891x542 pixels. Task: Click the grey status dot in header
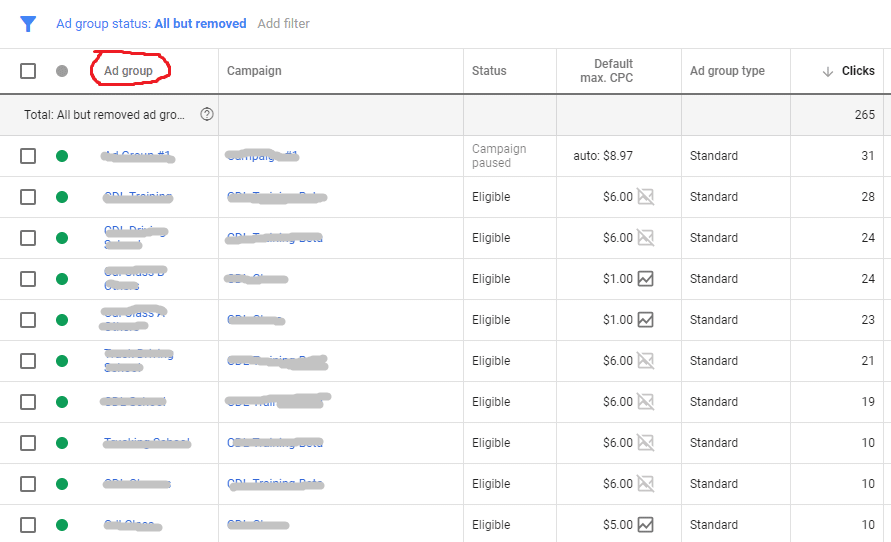(62, 71)
